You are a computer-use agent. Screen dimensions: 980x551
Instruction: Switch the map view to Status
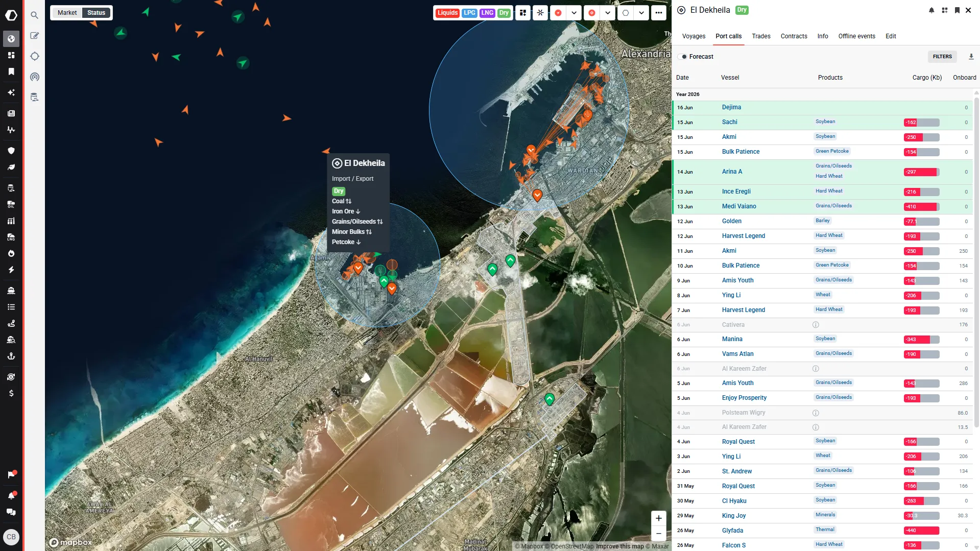(x=96, y=13)
